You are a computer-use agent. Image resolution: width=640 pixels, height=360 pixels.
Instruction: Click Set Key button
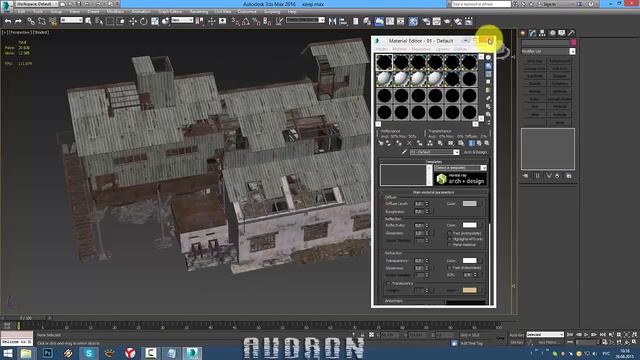[x=516, y=342]
